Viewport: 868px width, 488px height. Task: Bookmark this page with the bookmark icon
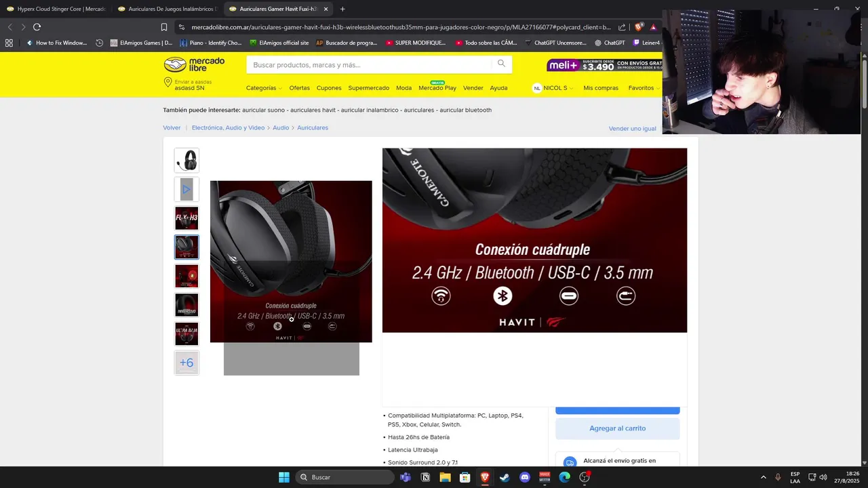[163, 27]
